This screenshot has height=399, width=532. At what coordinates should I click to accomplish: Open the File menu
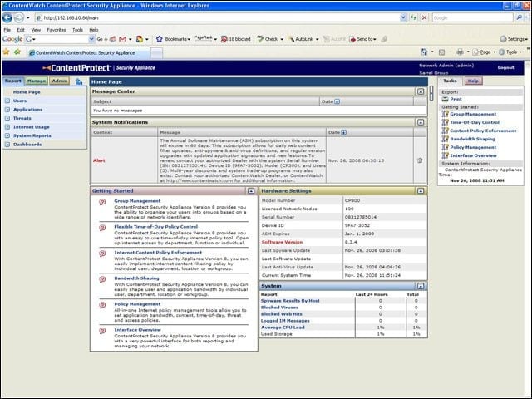(x=7, y=30)
